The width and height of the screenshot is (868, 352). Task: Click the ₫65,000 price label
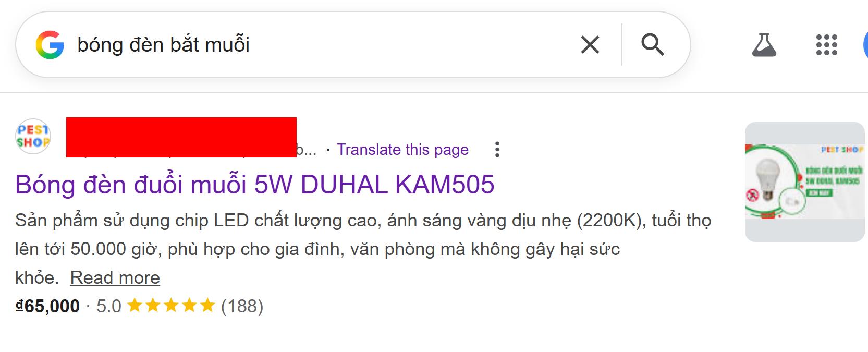47,306
